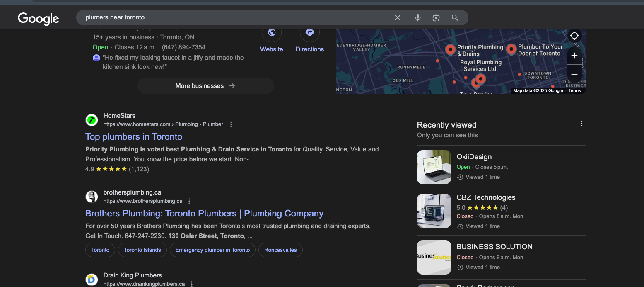The height and width of the screenshot is (287, 644).
Task: Click the www.brothersplumbing.ca URL text
Action: (x=143, y=201)
